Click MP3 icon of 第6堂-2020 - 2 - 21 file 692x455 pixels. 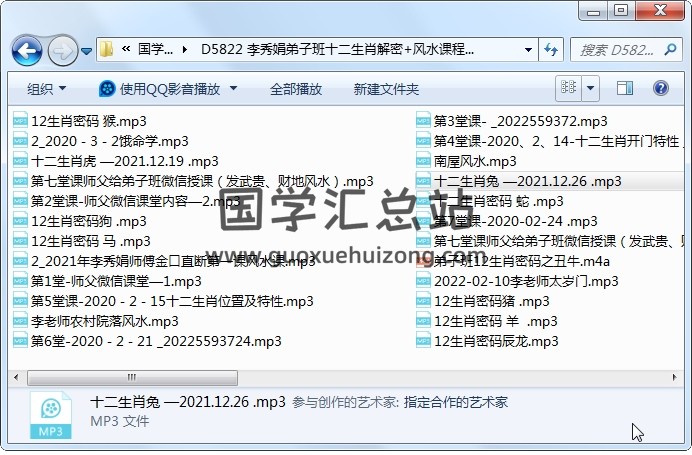pos(20,341)
